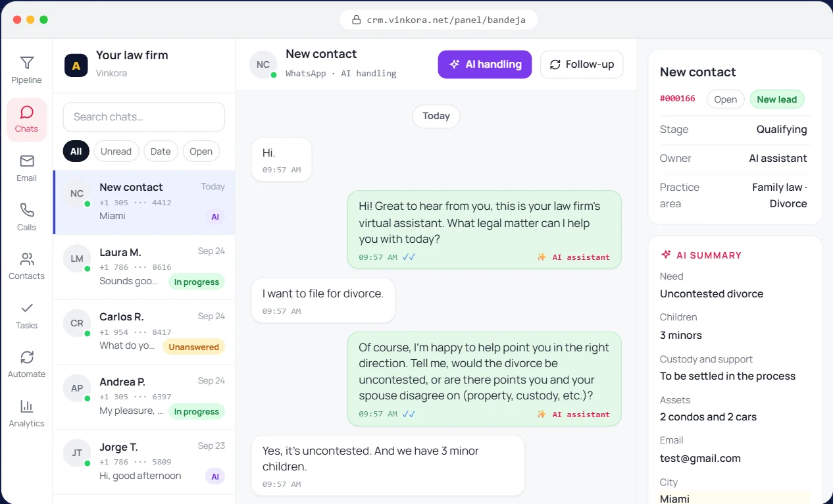The image size is (833, 504).
Task: Select the Date chat filter
Action: (161, 151)
